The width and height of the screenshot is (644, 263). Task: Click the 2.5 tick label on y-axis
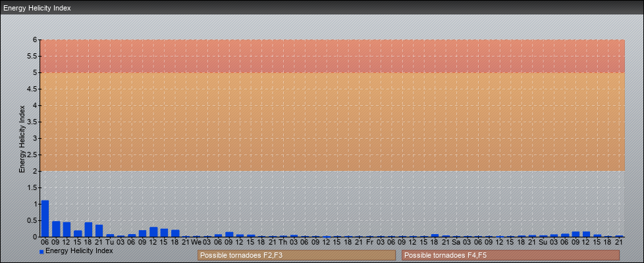[32, 155]
